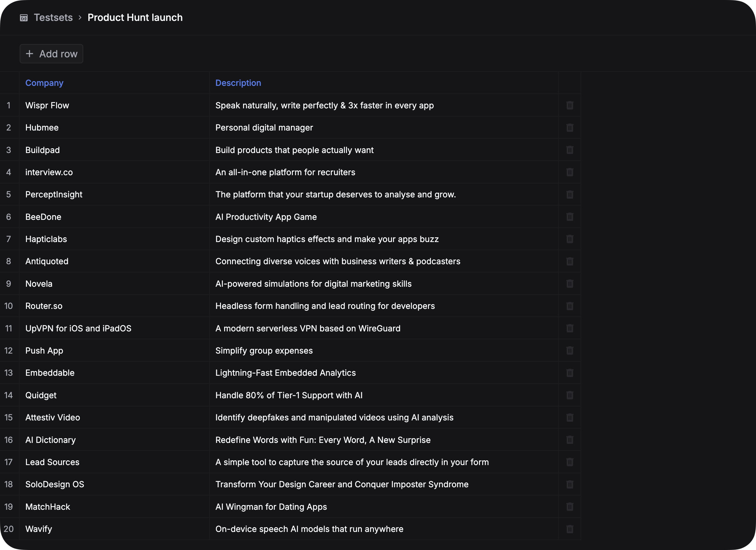The image size is (756, 550).
Task: Delete the Buildpad row
Action: [570, 150]
